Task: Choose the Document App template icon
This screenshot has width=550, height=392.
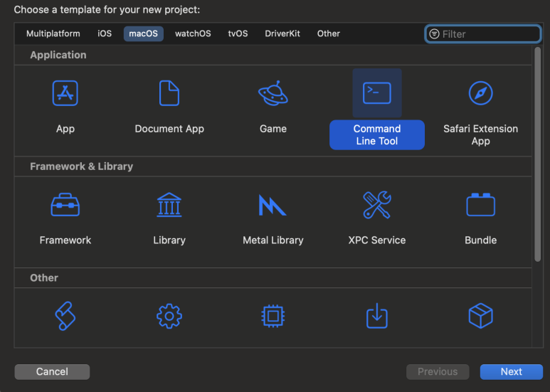Action: pyautogui.click(x=169, y=93)
